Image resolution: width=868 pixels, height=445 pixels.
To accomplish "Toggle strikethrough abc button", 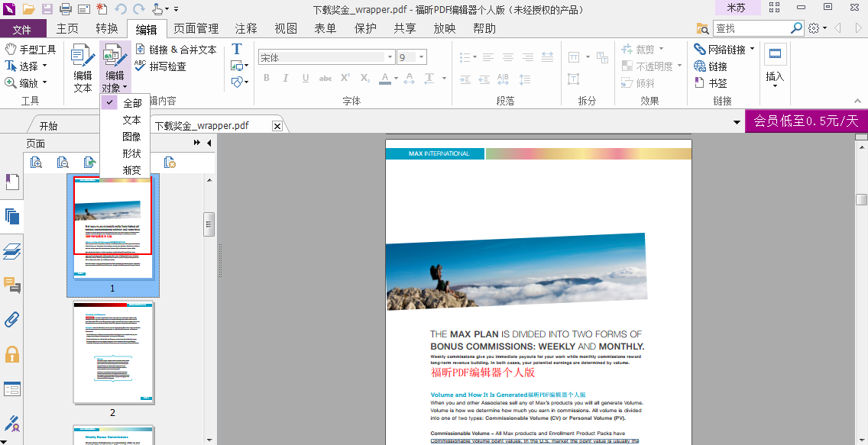I will [x=325, y=79].
